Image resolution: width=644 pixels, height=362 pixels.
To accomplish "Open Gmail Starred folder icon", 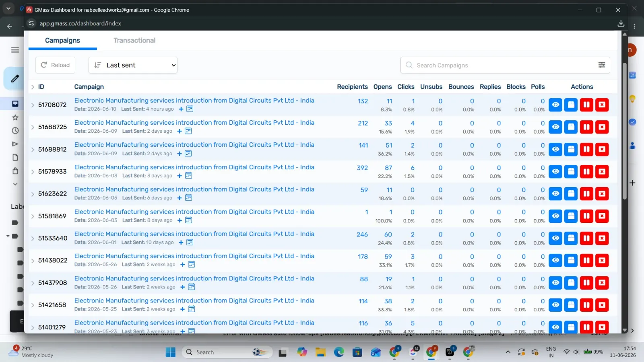I will (x=15, y=117).
